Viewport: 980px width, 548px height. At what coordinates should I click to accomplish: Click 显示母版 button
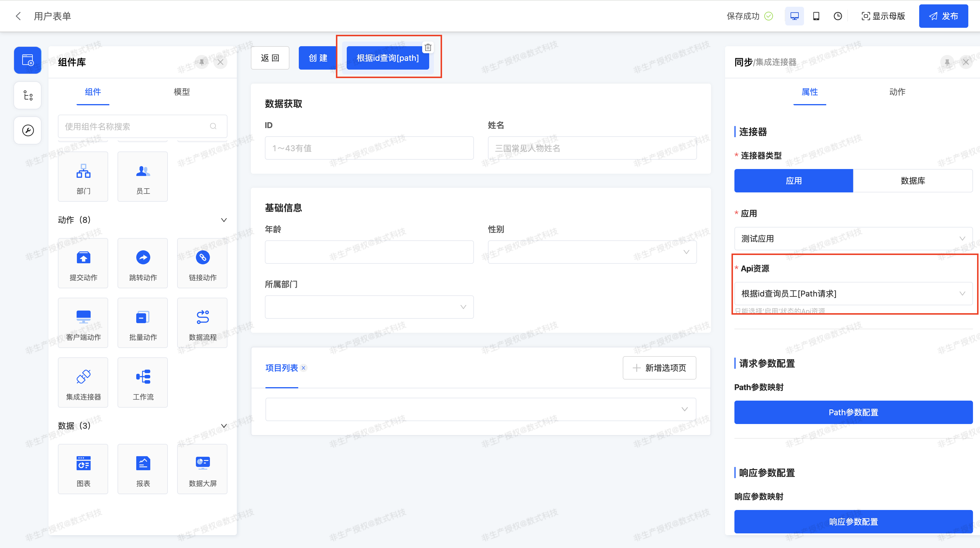click(x=883, y=16)
